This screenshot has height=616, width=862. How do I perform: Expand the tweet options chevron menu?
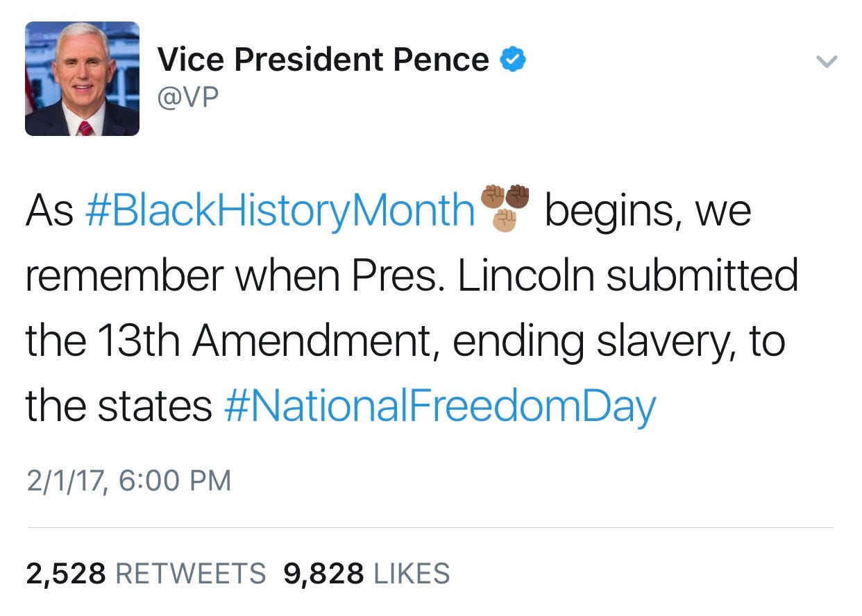826,62
